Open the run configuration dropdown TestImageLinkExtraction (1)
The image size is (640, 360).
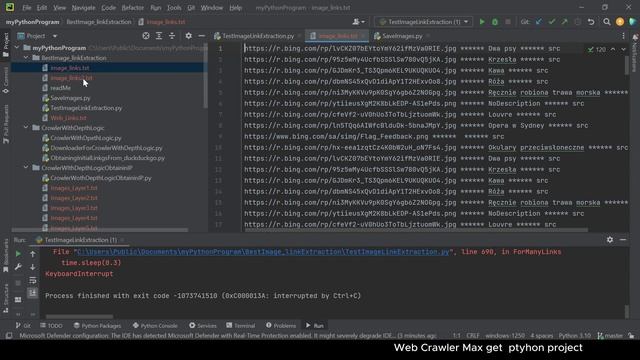pyautogui.click(x=423, y=22)
